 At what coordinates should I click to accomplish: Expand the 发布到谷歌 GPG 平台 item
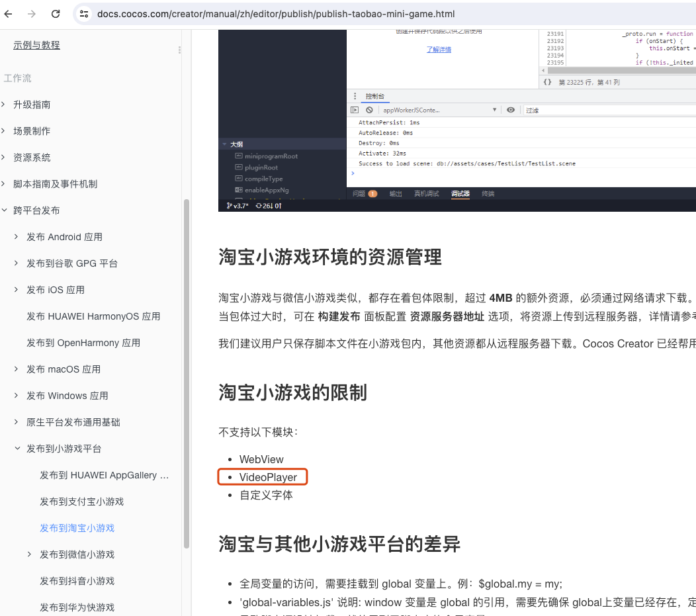16,263
